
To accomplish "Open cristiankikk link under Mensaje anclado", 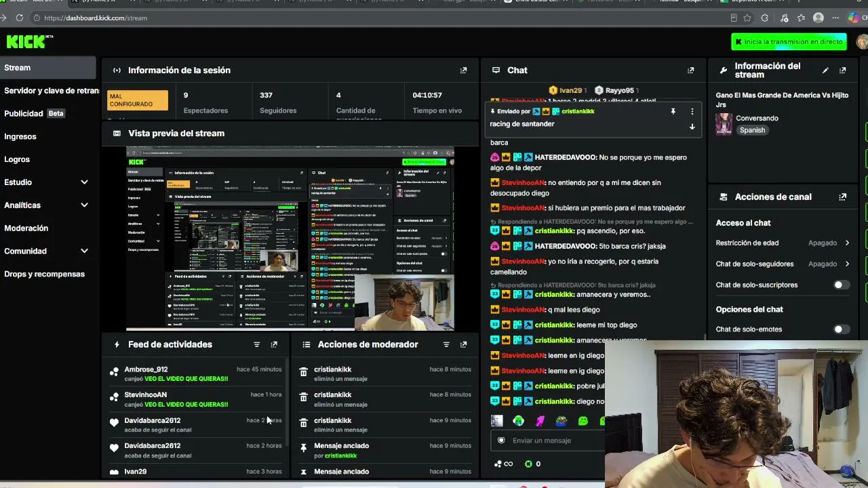I will [x=340, y=455].
